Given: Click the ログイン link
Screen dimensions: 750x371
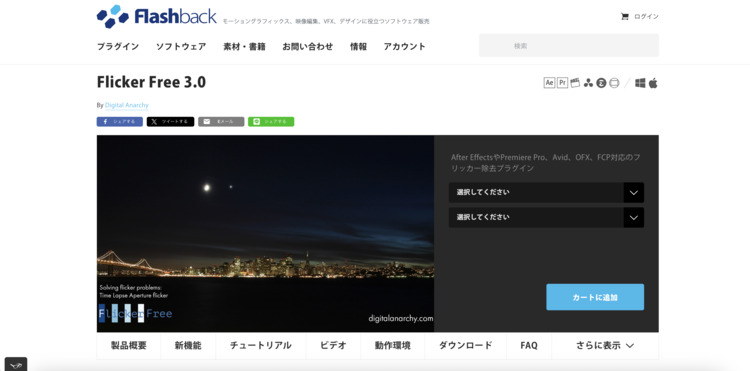Looking at the screenshot, I should coord(646,17).
